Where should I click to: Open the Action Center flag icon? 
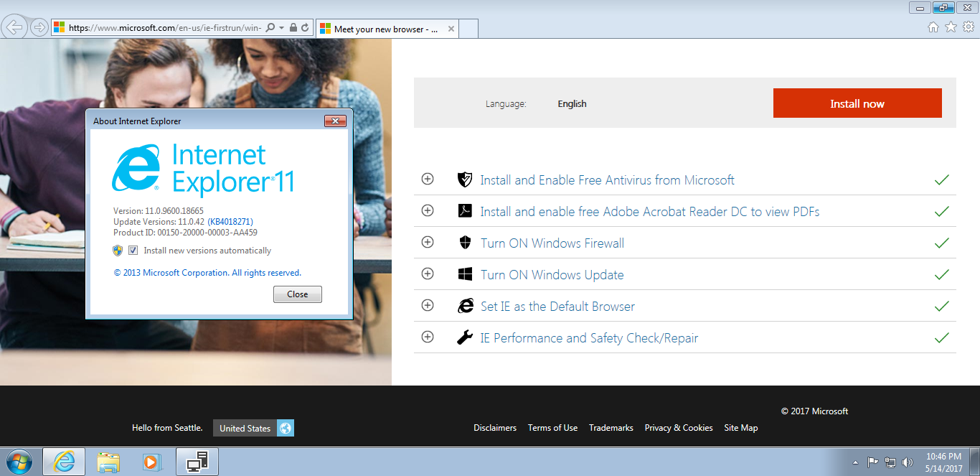(873, 462)
